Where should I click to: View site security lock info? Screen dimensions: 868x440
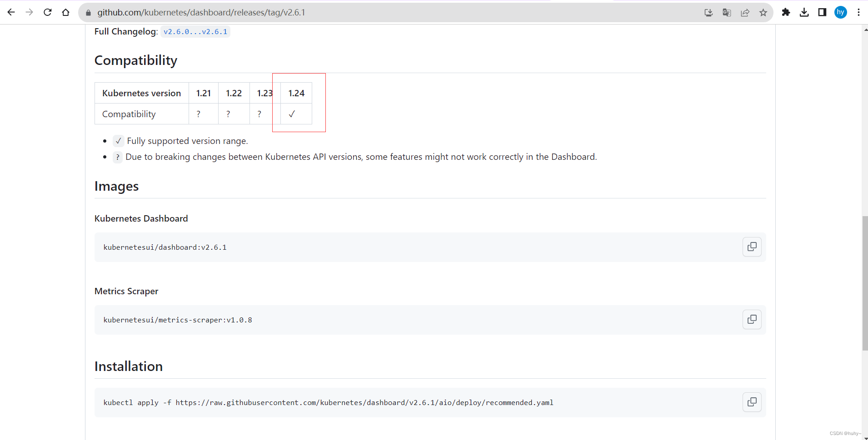(x=88, y=13)
